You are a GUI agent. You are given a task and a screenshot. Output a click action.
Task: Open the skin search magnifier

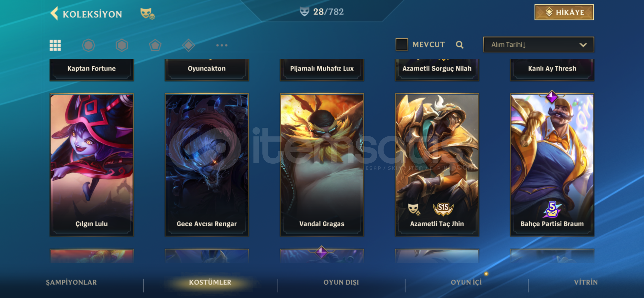pyautogui.click(x=459, y=45)
